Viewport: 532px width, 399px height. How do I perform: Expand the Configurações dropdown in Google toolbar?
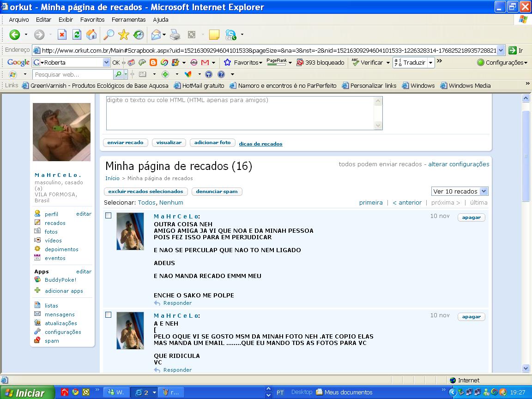tap(526, 63)
